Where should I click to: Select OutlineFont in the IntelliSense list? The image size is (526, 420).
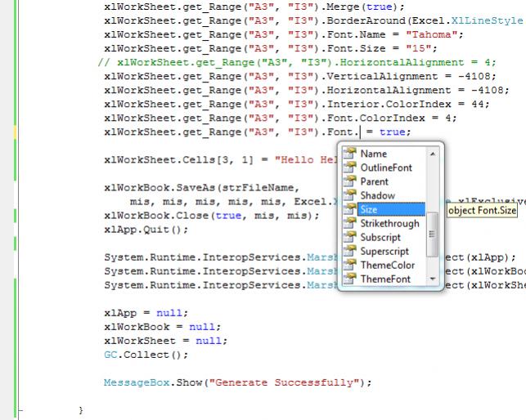click(x=386, y=168)
